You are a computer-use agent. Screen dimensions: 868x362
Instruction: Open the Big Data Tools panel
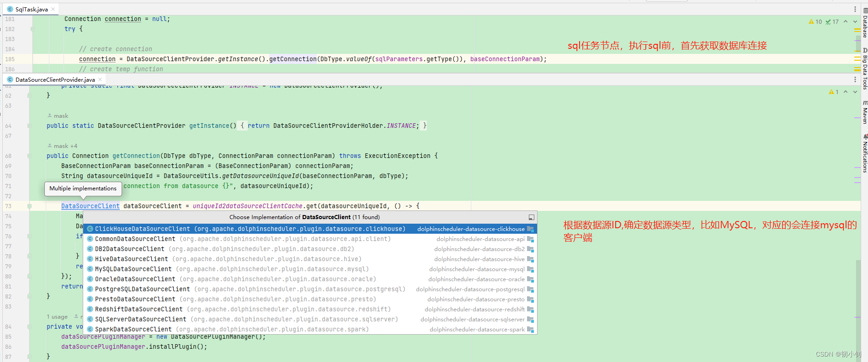point(864,68)
